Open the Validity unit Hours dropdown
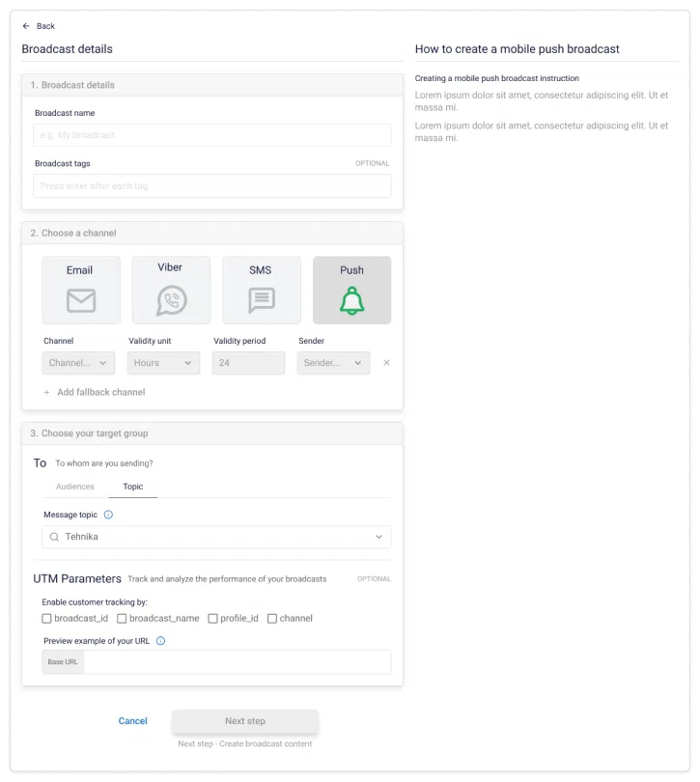The image size is (700, 782). point(163,363)
